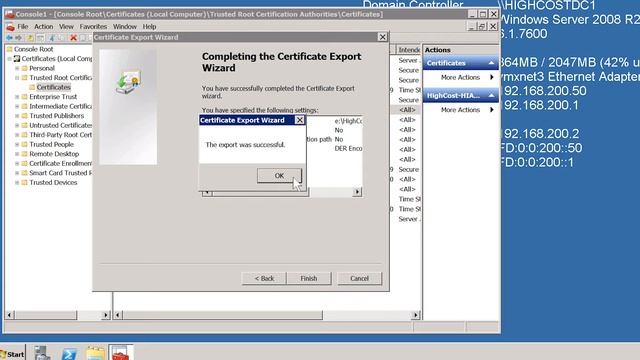Select Trusted Devices folder
The image size is (640, 360).
[53, 182]
